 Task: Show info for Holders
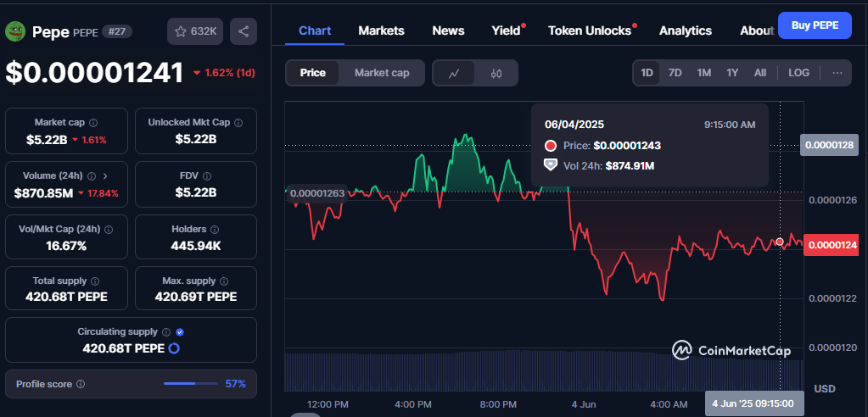(x=215, y=229)
